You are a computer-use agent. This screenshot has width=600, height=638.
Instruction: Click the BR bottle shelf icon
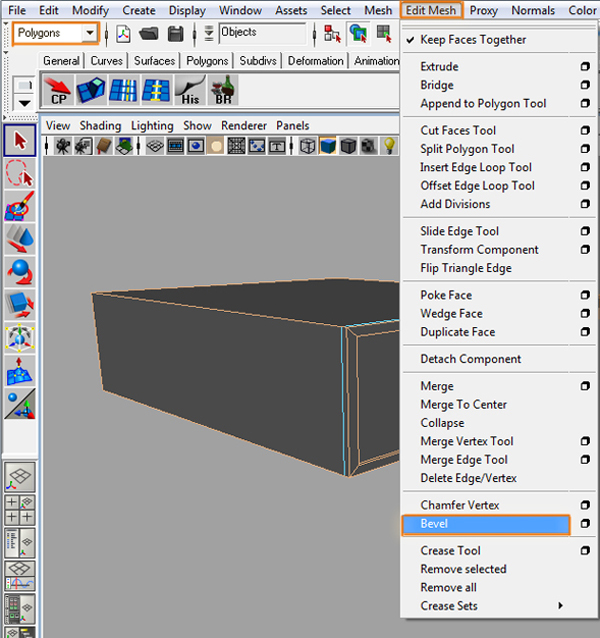point(223,90)
